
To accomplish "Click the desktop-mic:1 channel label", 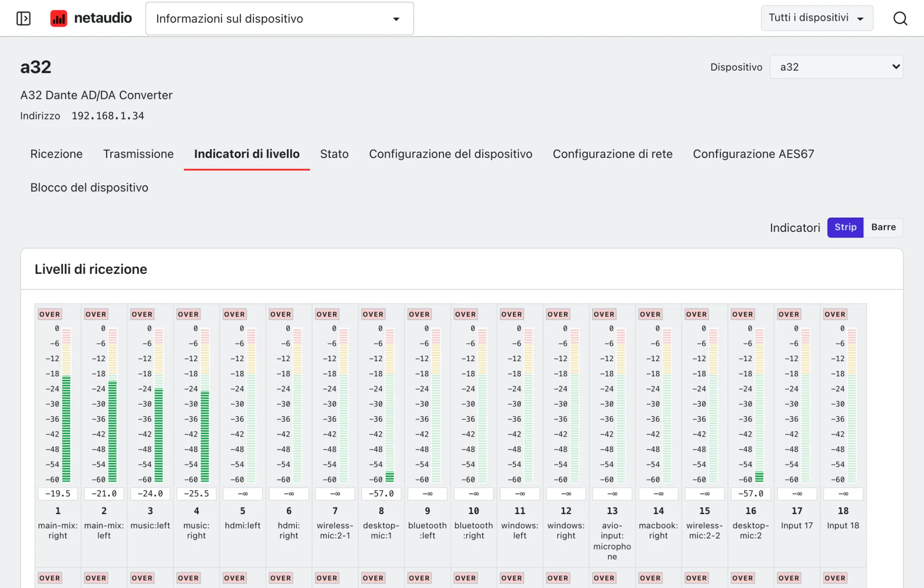I will coord(381,530).
